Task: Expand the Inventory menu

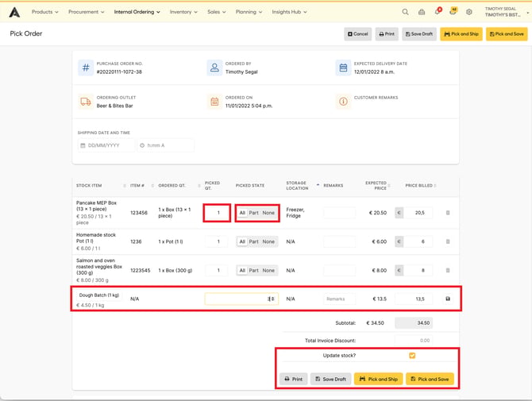Action: point(183,12)
